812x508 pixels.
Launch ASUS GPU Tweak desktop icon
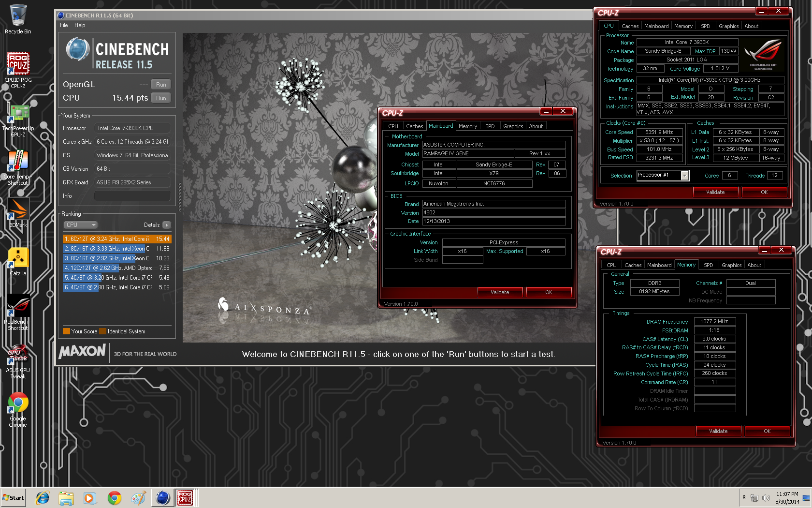(18, 361)
